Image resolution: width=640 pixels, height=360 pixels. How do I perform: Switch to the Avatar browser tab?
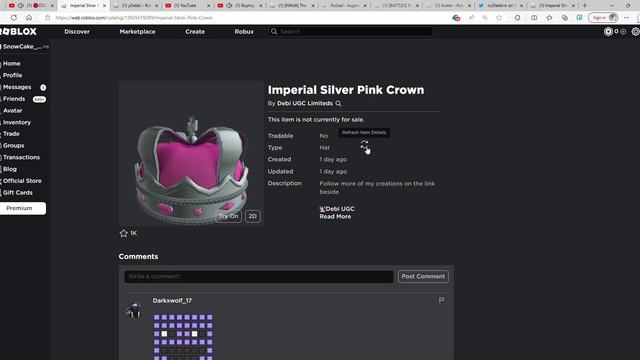coord(449,6)
